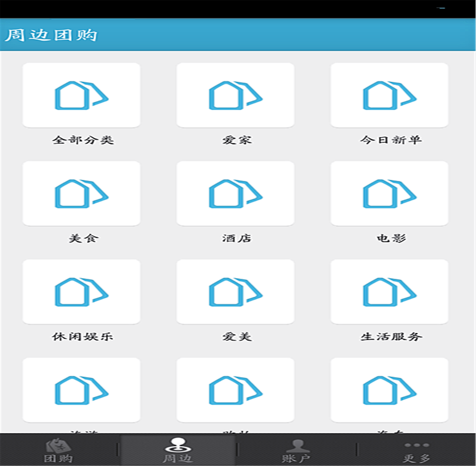
Task: Tap the 爱家 category tile icon
Action: coord(236,95)
